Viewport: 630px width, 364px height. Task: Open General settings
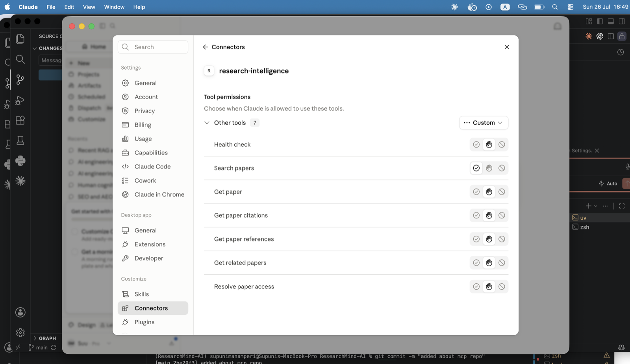153,83
